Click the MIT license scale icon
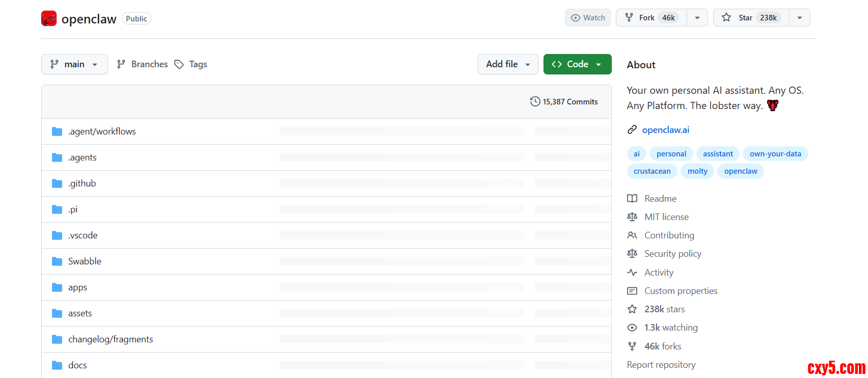 pos(632,217)
